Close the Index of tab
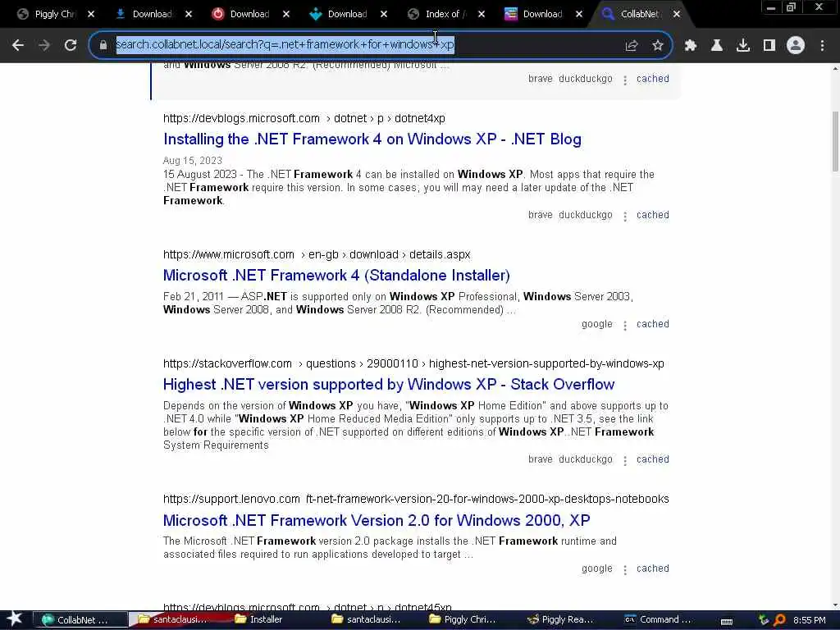This screenshot has width=840, height=630. click(x=482, y=14)
